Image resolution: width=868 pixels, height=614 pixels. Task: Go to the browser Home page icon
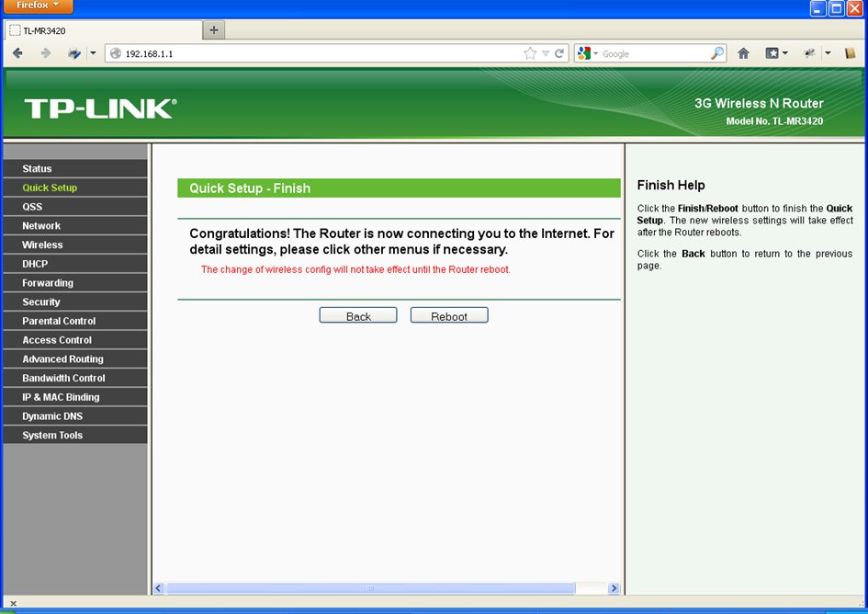743,53
